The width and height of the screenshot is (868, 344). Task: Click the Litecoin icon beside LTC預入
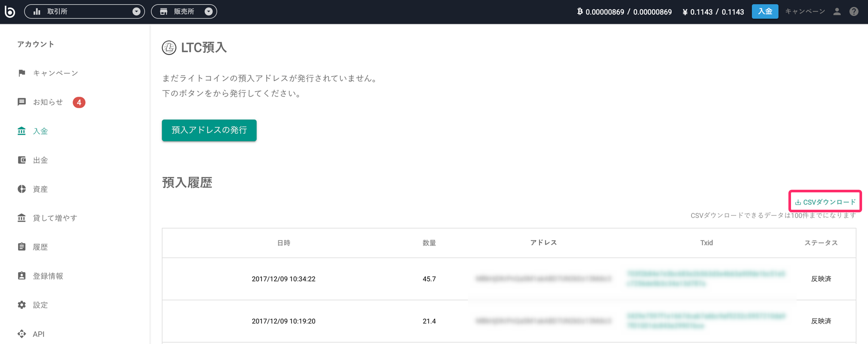coord(169,48)
